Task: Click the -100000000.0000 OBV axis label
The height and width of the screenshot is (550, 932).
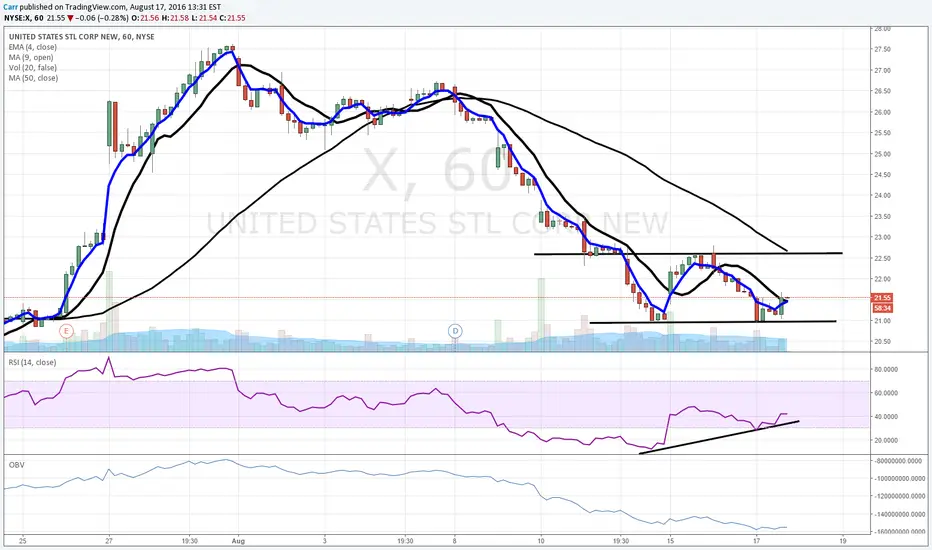Action: click(900, 479)
